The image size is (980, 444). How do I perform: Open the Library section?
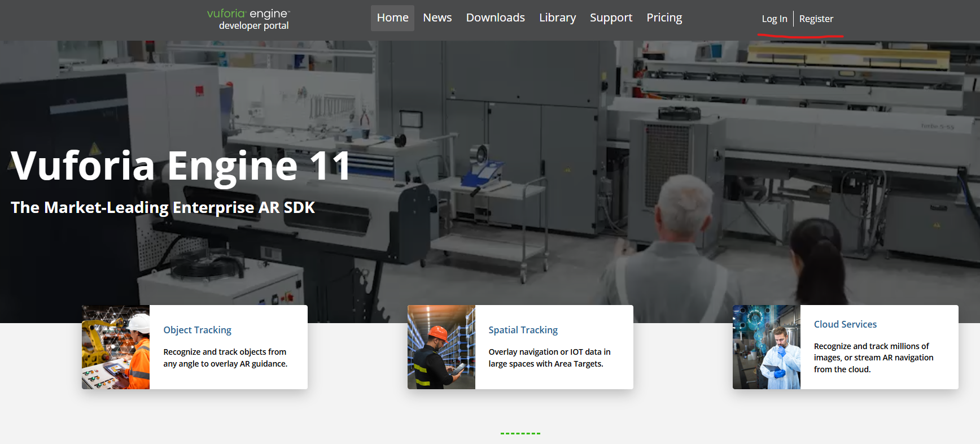[x=557, y=18]
